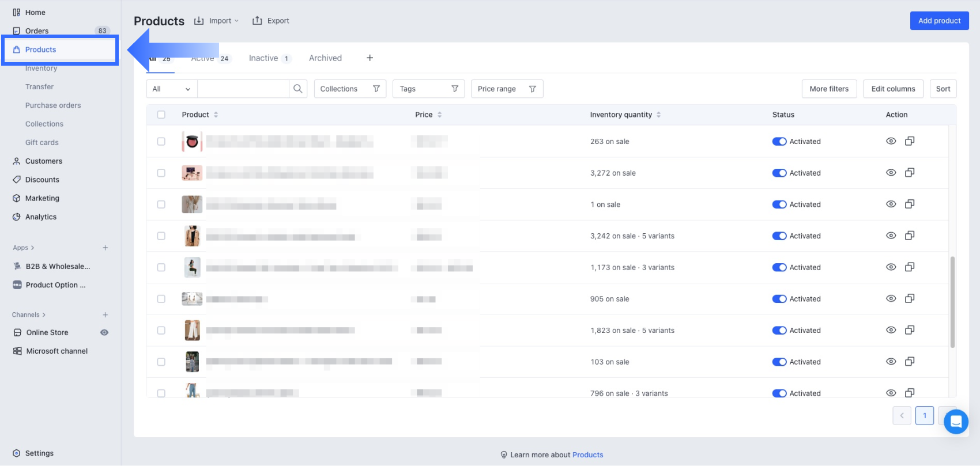This screenshot has height=466, width=980.
Task: Click the eye icon beside Online Store
Action: pos(104,332)
